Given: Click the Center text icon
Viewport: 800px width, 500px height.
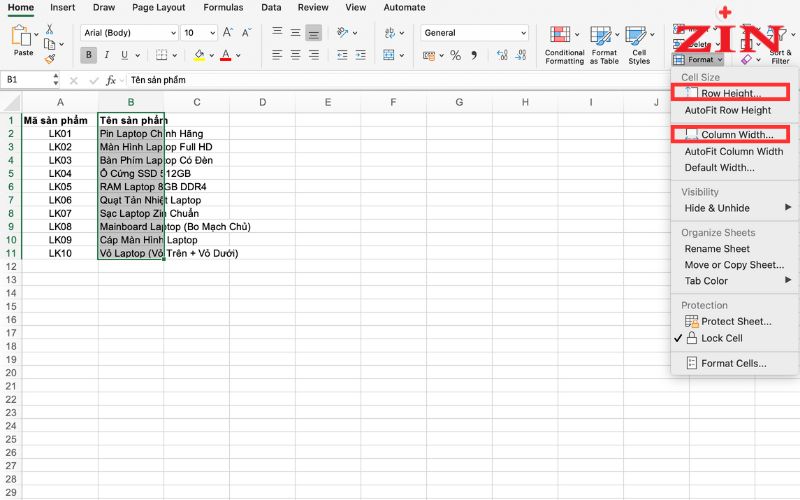Looking at the screenshot, I should click(x=295, y=55).
